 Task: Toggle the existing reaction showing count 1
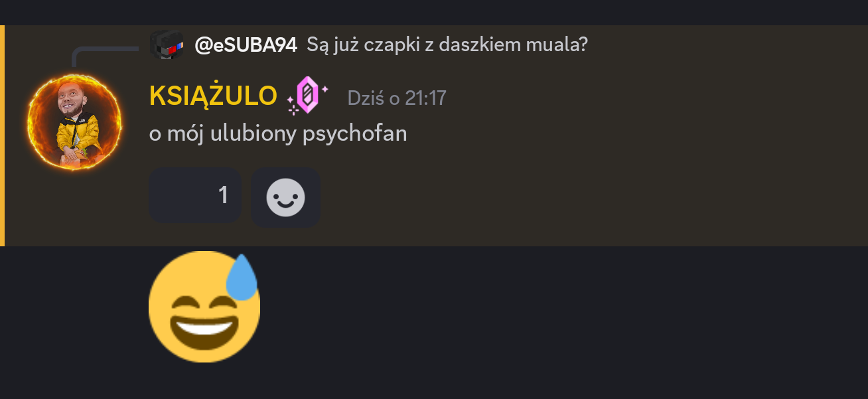click(x=195, y=195)
